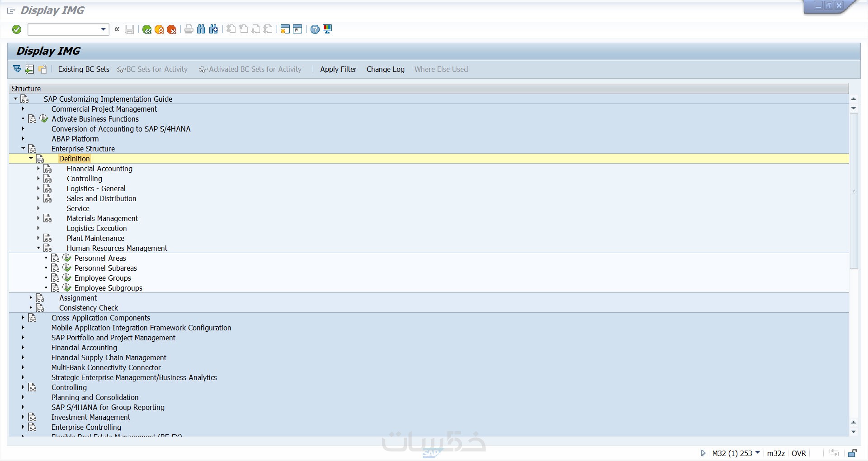Viewport: 868px width, 461px height.
Task: Expand the Assignment node
Action: [31, 298]
